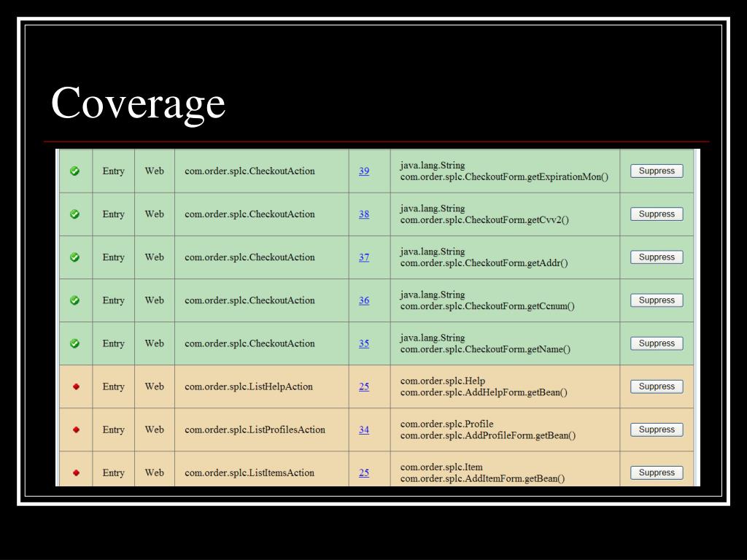
Task: Click red diamond icon in ListProfilesAction row
Action: point(76,429)
